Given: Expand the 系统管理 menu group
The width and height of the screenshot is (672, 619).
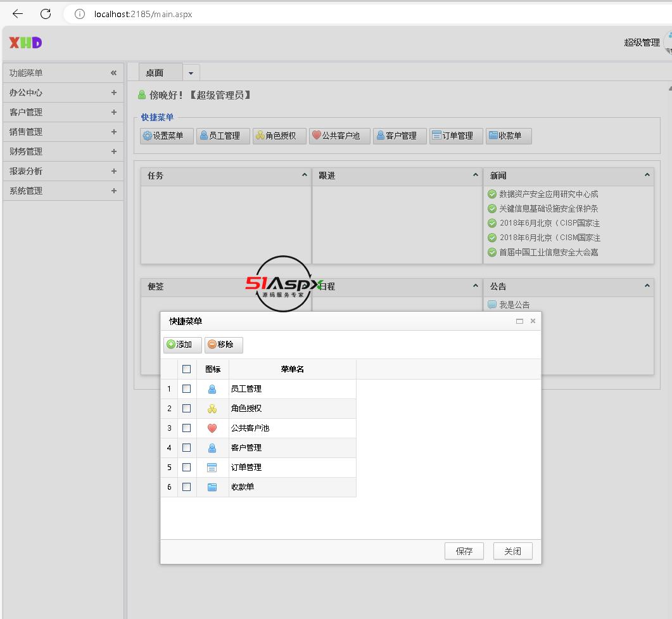Looking at the screenshot, I should pos(113,191).
